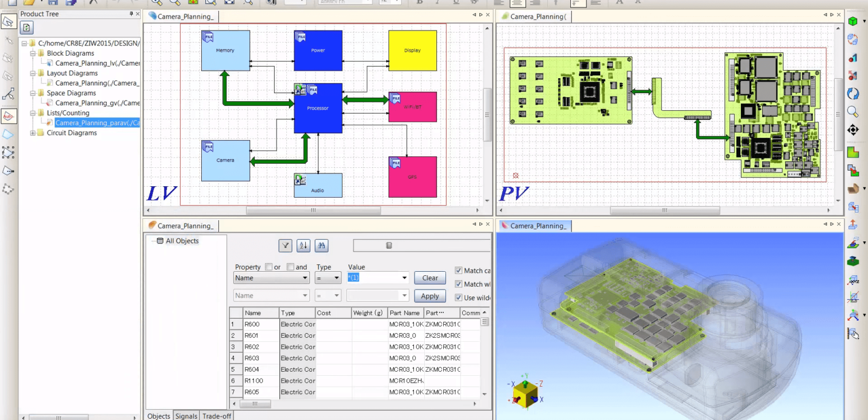The width and height of the screenshot is (868, 420).
Task: Collapse the Layout Diagrams tree node
Action: pos(33,73)
